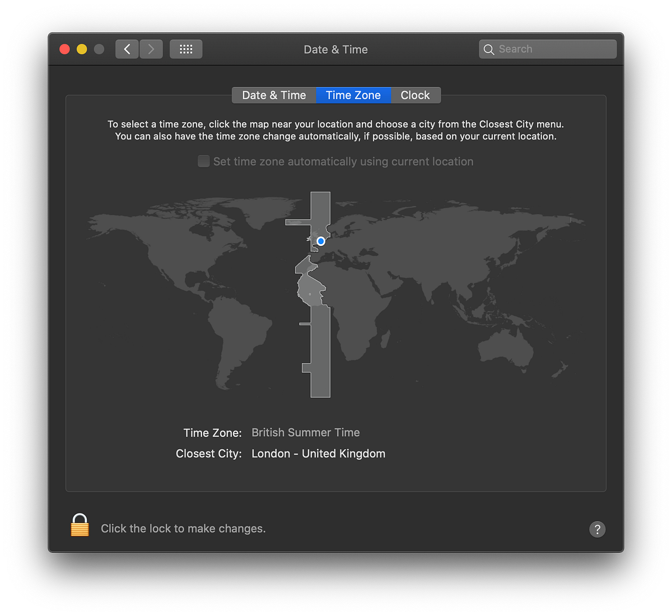Open the Show All preferences grid icon

click(x=186, y=49)
